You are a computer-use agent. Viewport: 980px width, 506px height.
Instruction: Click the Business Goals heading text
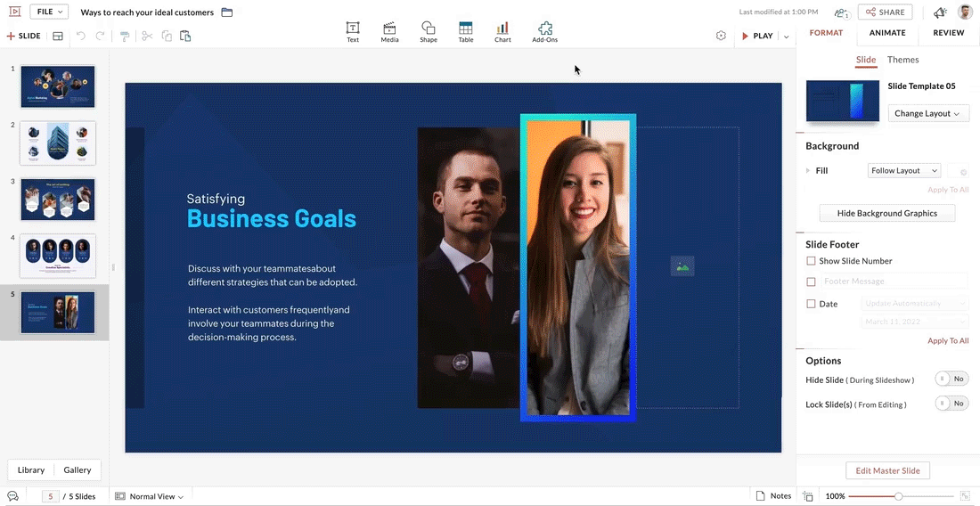point(272,218)
